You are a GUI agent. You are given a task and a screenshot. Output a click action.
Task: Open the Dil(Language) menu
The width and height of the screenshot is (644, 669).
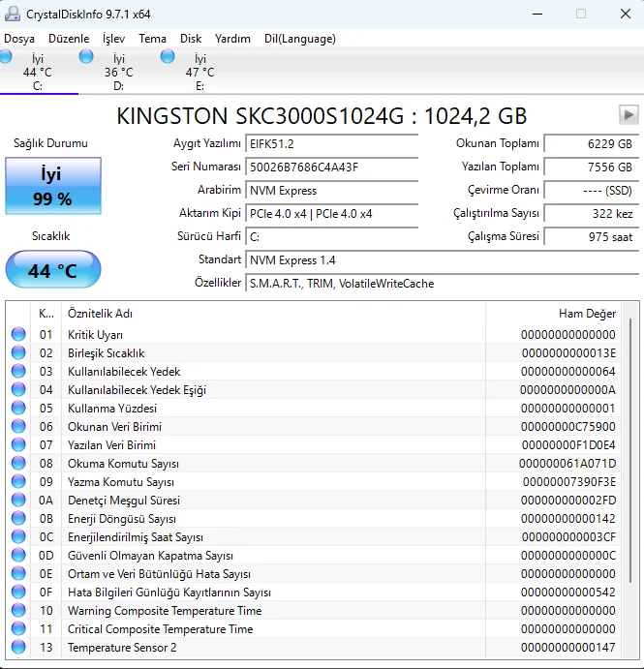coord(300,39)
